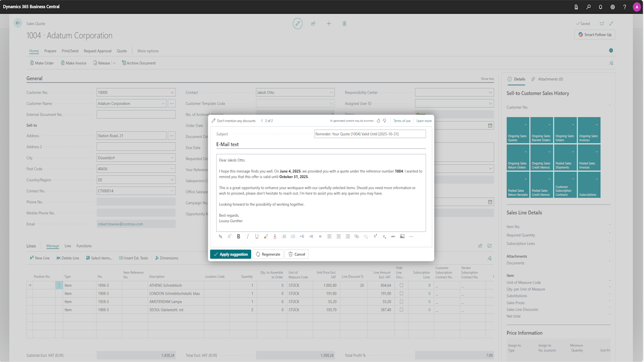Open the Quote tab

[x=122, y=51]
